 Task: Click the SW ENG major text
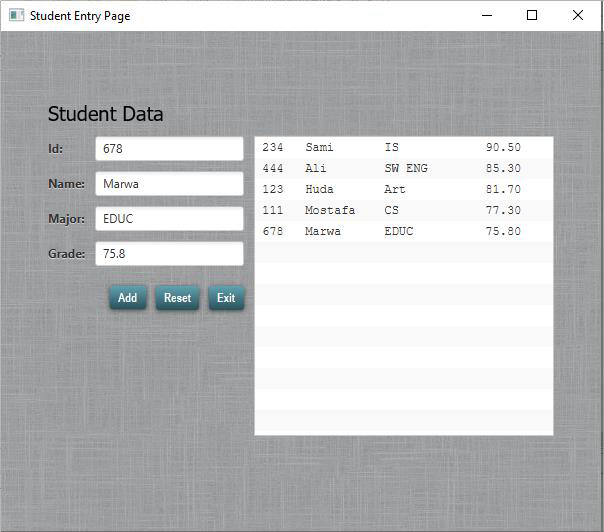(x=406, y=168)
